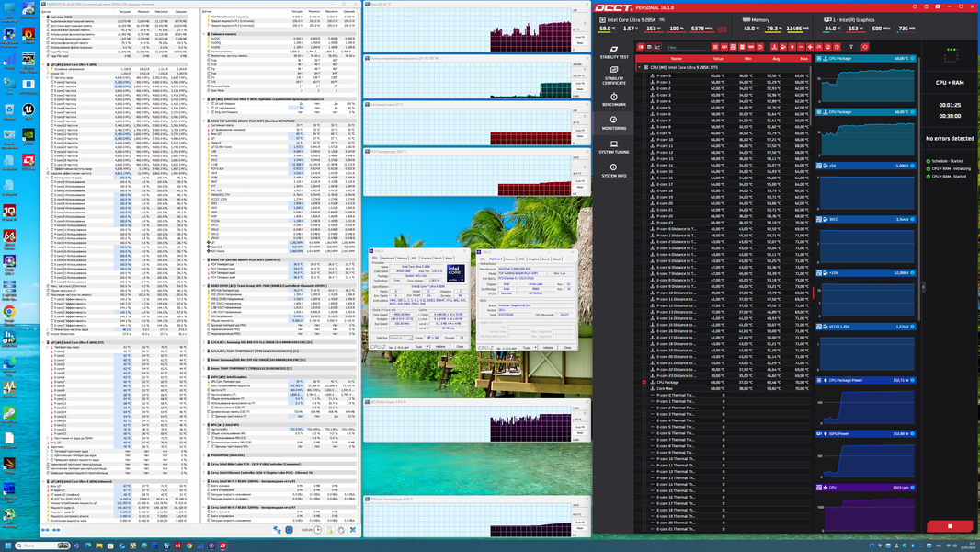Image resolution: width=980 pixels, height=552 pixels.
Task: Collapse the GPU [#0] Intel Graphics group in HWiNFO
Action: click(205, 377)
